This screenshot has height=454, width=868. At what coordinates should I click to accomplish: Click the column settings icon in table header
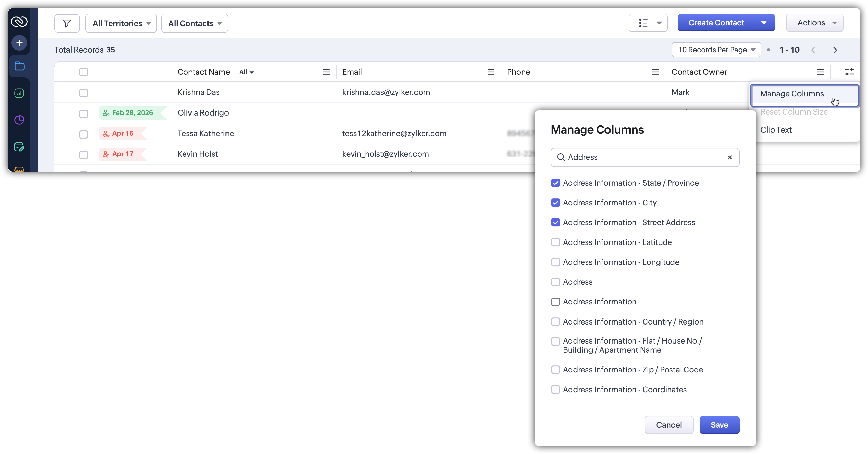click(849, 72)
